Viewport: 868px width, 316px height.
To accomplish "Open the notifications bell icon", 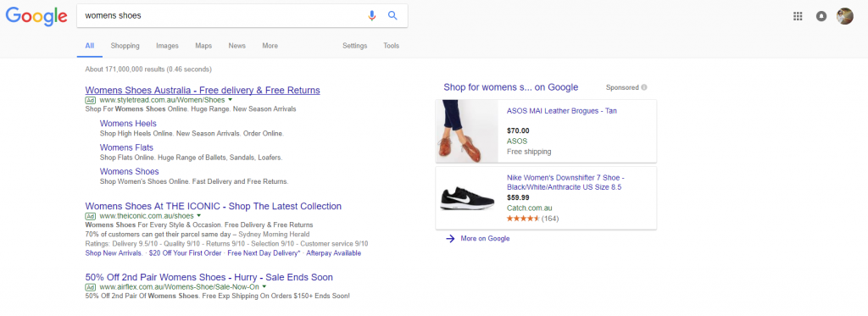I will click(x=821, y=16).
